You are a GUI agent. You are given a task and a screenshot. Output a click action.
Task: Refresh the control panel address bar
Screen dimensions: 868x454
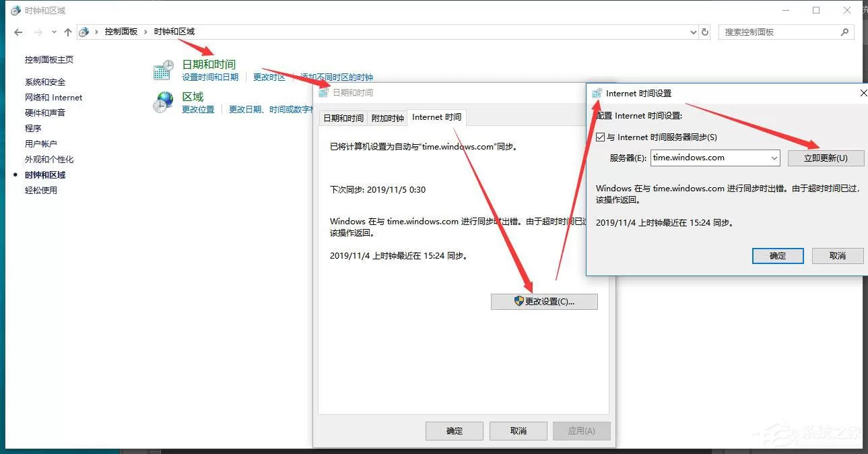705,32
